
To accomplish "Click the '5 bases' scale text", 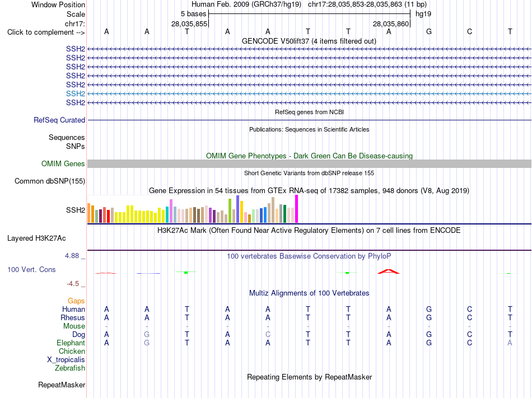I will (x=193, y=14).
